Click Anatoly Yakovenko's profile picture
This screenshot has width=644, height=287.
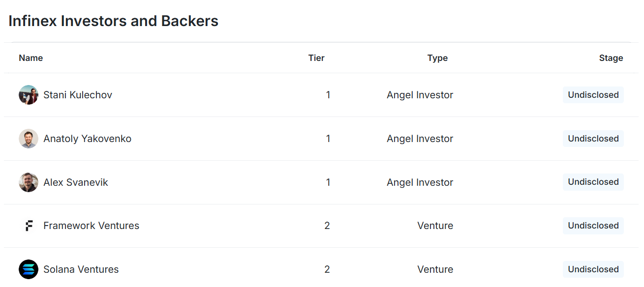[x=29, y=139]
